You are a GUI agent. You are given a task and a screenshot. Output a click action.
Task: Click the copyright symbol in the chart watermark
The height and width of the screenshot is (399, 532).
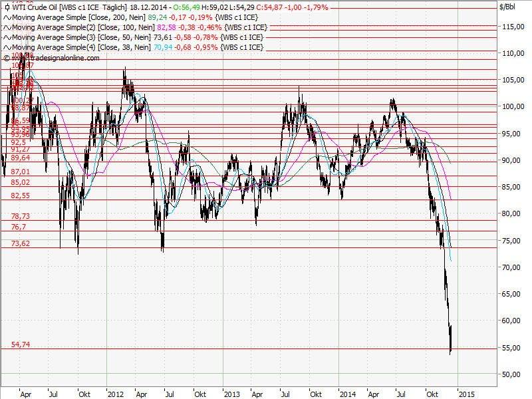click(x=8, y=59)
